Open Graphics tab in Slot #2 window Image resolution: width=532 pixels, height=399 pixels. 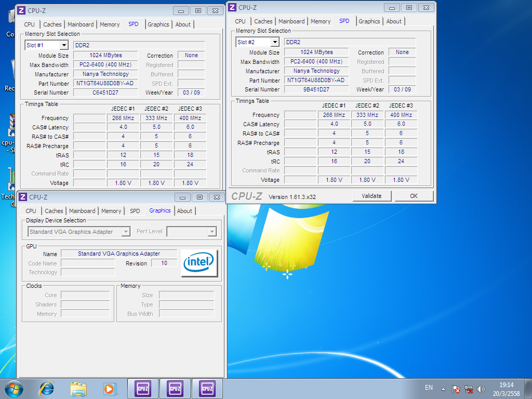click(x=369, y=21)
